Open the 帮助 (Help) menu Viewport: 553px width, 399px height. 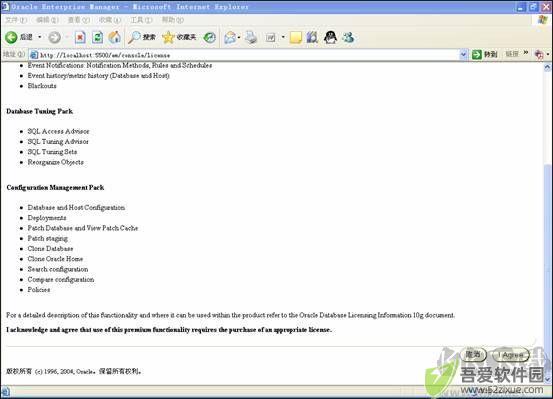tap(172, 20)
